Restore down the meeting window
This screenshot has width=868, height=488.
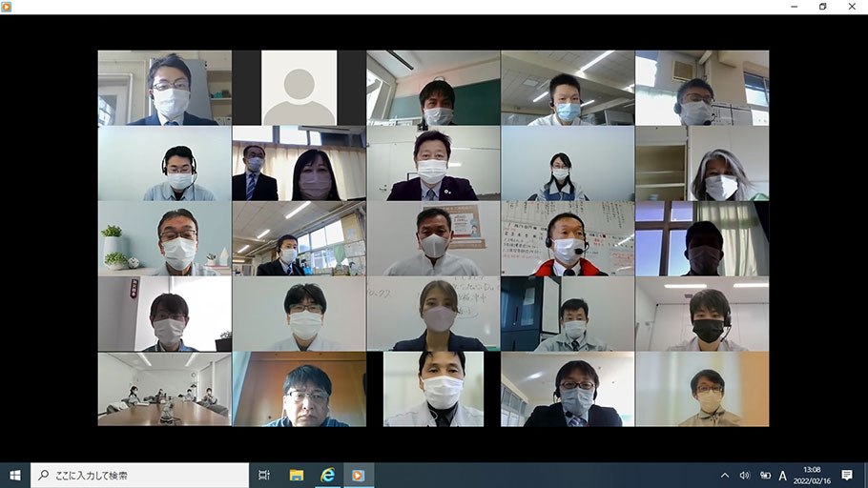(823, 7)
